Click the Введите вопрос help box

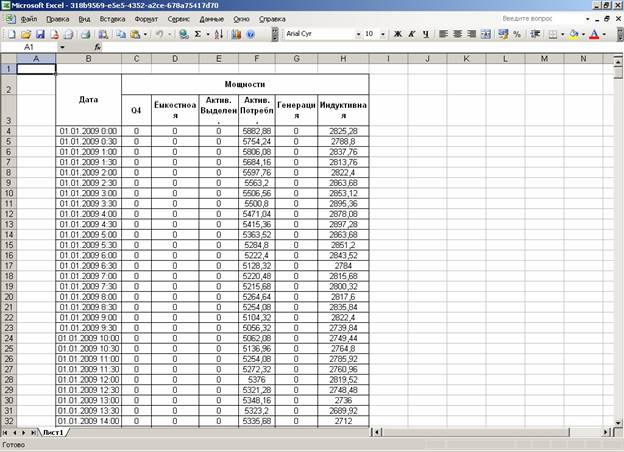[x=542, y=19]
